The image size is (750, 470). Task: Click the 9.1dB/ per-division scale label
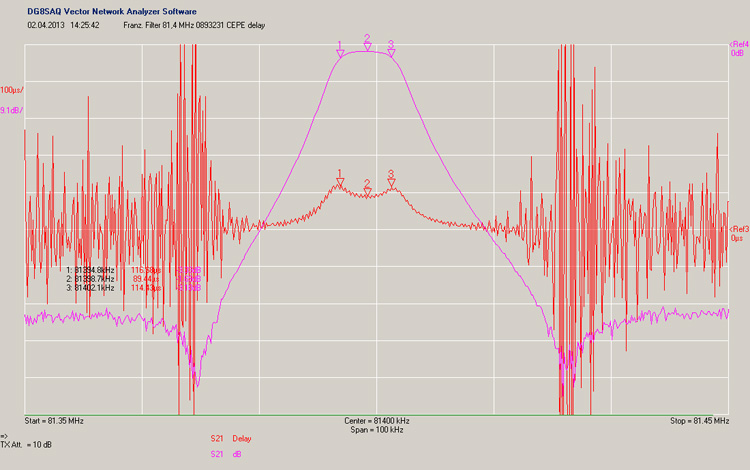pyautogui.click(x=12, y=110)
